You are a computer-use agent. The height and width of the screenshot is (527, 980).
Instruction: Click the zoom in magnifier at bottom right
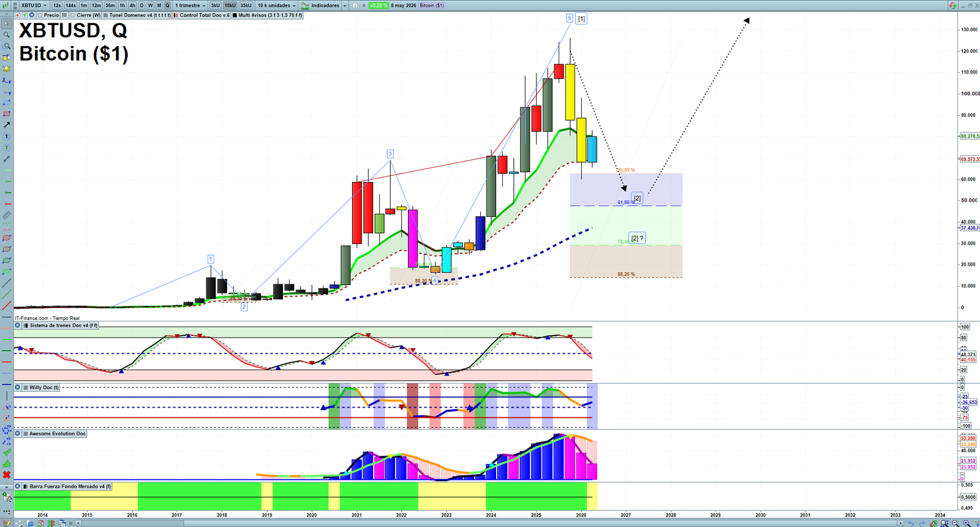(x=967, y=523)
